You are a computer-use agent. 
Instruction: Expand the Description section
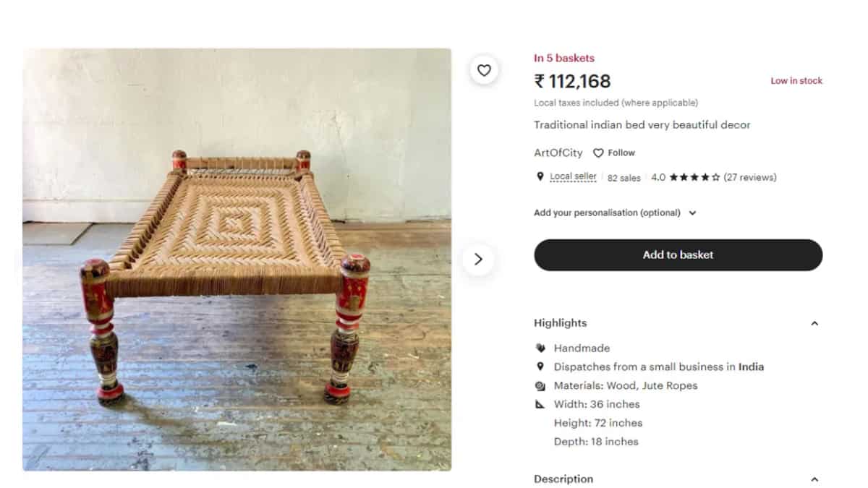tap(814, 479)
